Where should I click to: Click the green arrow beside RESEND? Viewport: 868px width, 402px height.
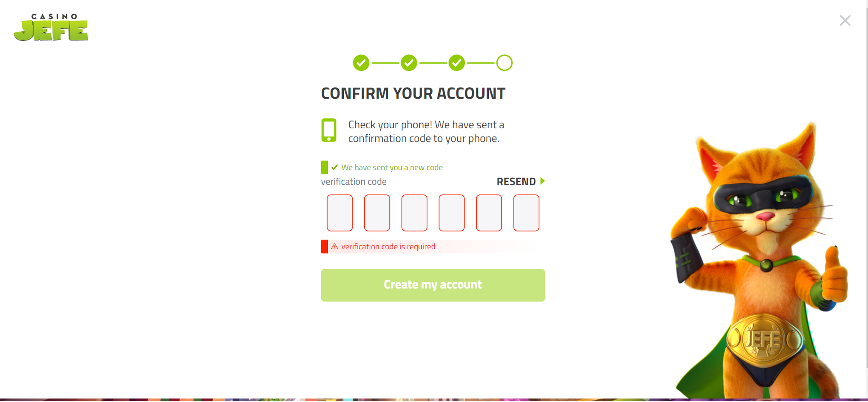[543, 181]
